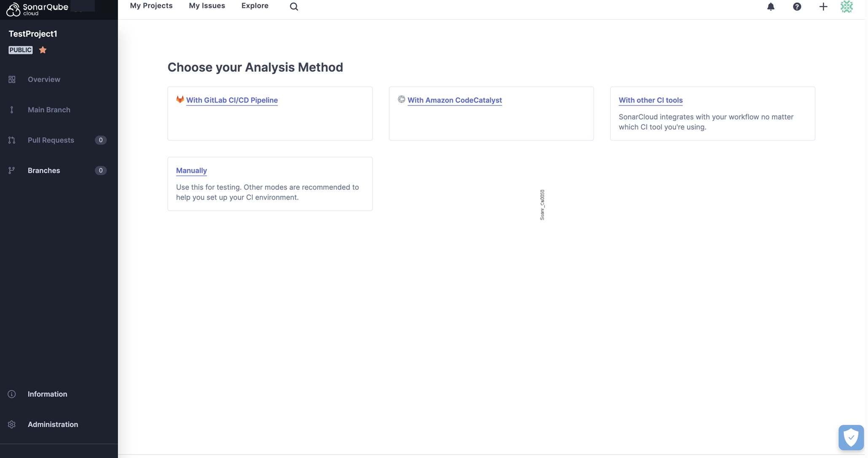Switch to My Issues

[207, 5]
